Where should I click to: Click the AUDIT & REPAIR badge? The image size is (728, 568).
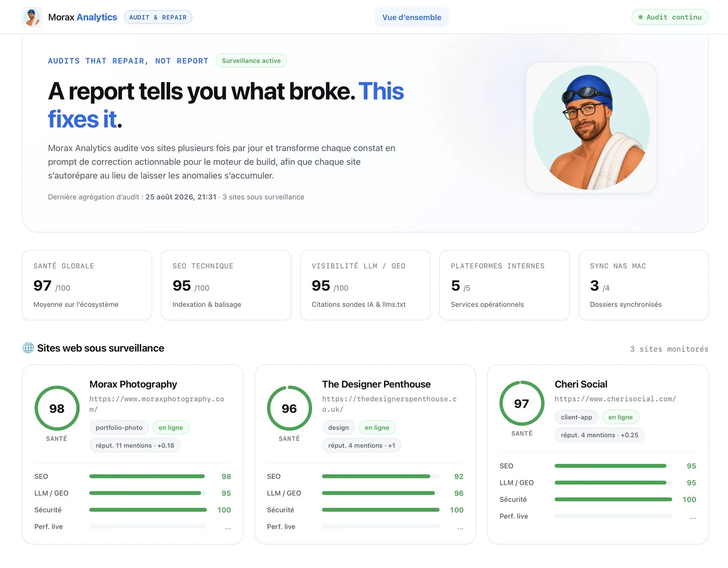coord(158,17)
